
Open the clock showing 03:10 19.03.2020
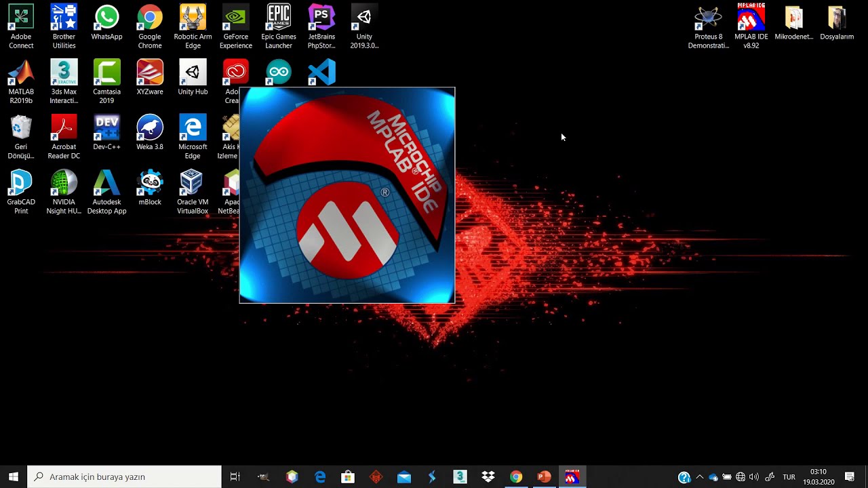point(818,476)
